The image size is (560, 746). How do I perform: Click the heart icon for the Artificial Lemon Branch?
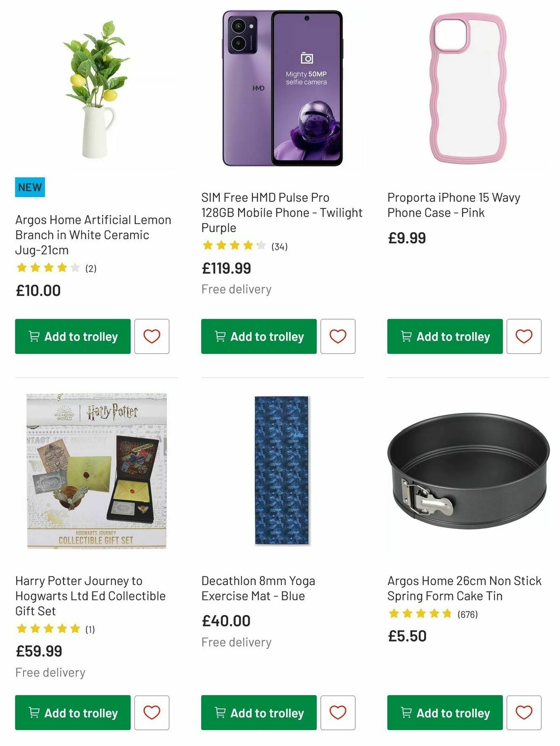pos(153,337)
